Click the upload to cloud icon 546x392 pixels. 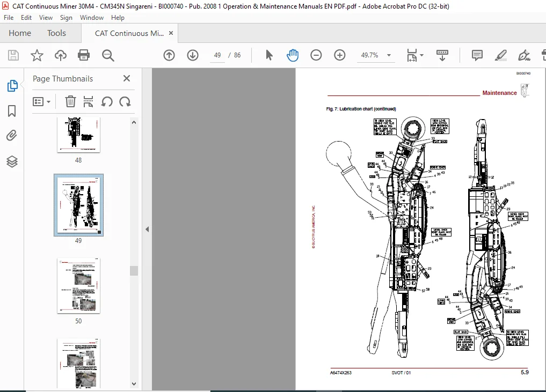coord(61,55)
